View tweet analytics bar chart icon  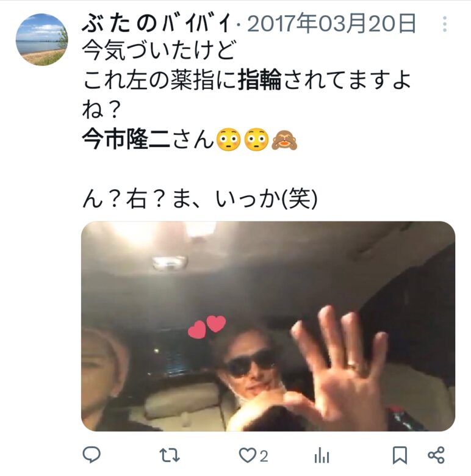pos(322,455)
